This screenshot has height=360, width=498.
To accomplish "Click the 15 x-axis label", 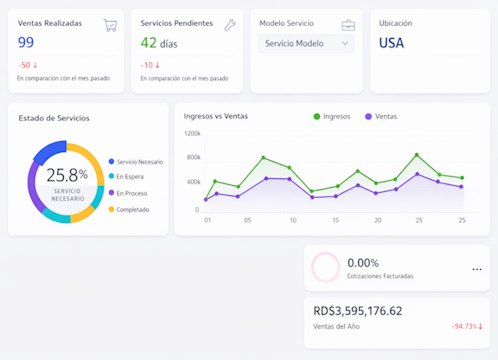I will click(x=335, y=220).
